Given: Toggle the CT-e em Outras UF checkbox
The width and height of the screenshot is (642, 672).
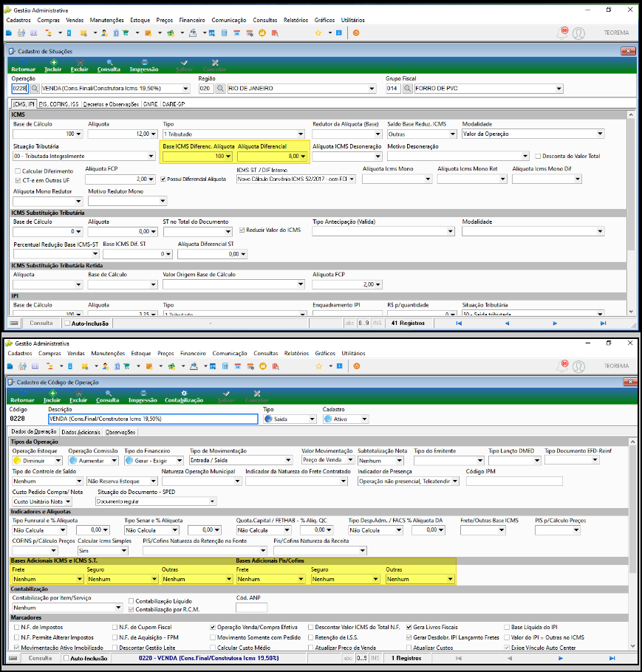Looking at the screenshot, I should click(18, 180).
